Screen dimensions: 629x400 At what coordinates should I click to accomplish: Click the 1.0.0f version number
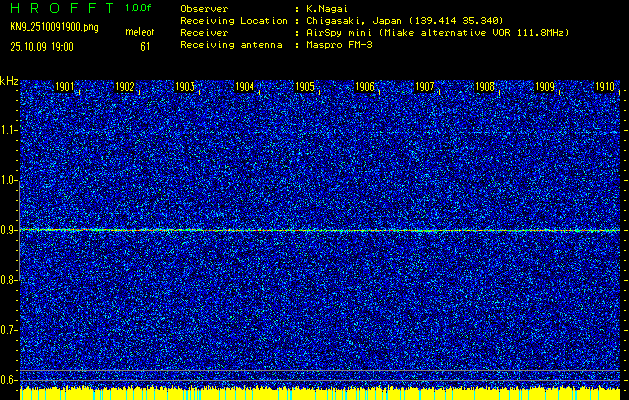click(138, 8)
